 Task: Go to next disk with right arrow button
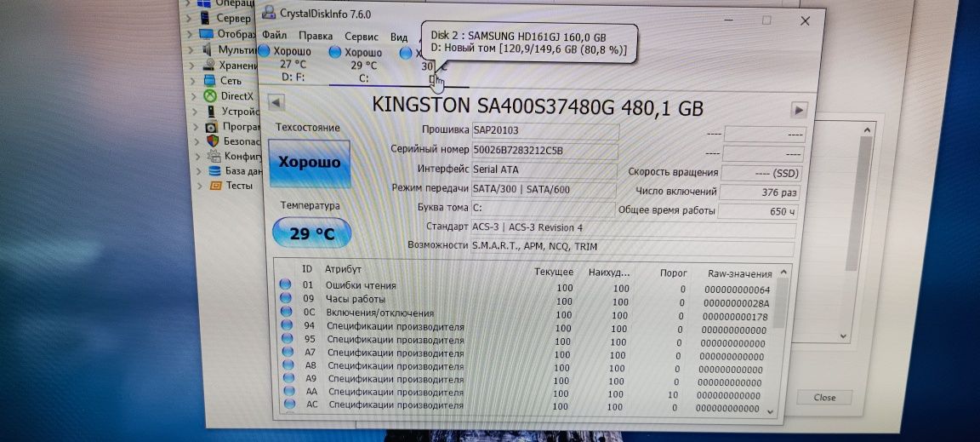(798, 110)
